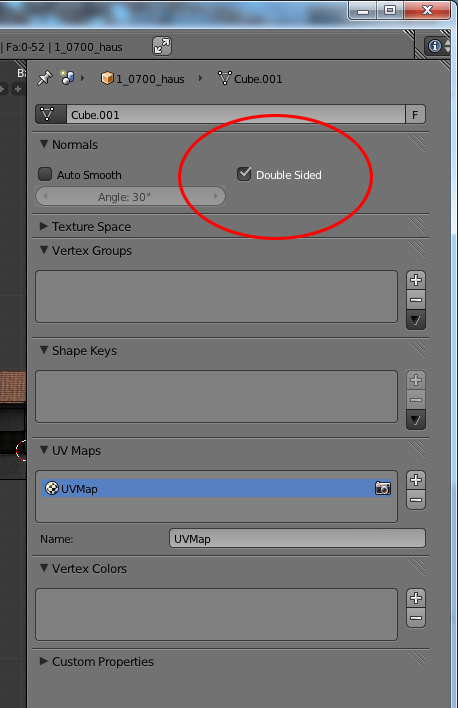Select the UVMap list entry
This screenshot has height=708, width=458.
pyautogui.click(x=216, y=489)
